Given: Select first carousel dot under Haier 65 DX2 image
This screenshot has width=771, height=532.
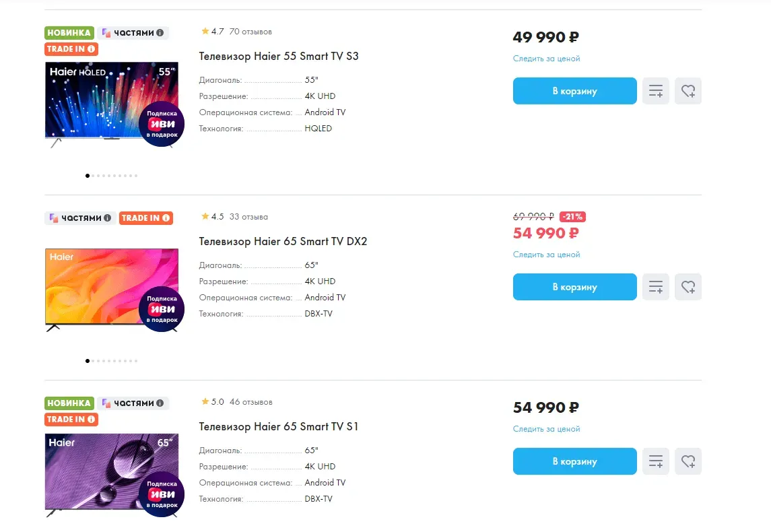Looking at the screenshot, I should tap(88, 361).
